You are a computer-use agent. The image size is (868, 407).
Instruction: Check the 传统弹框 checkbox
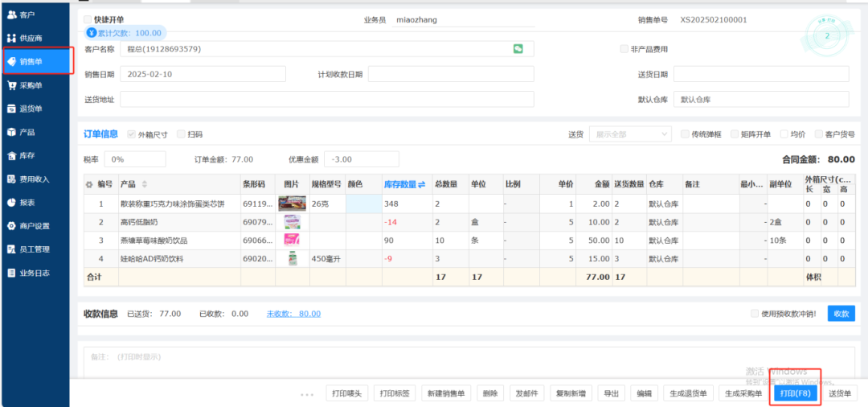685,134
